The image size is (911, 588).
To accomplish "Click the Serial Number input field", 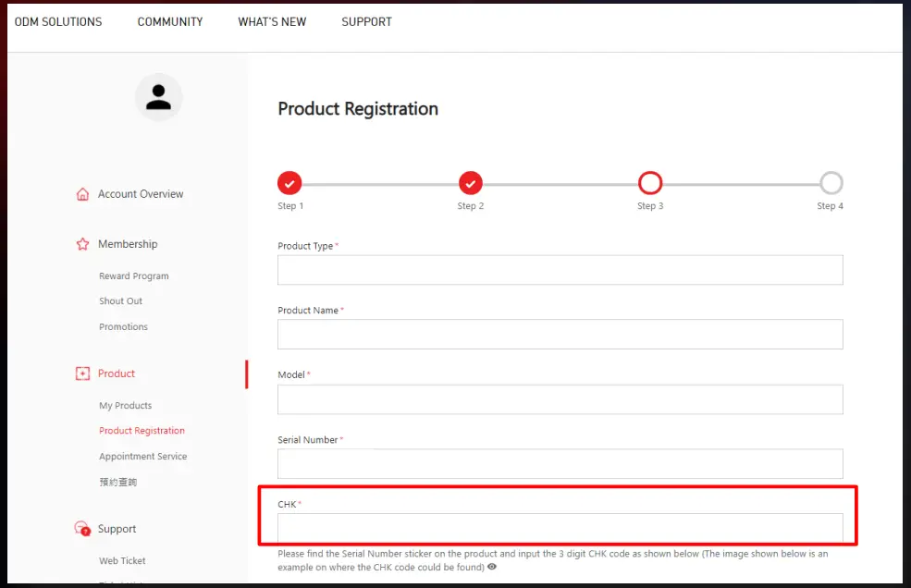I will (560, 463).
